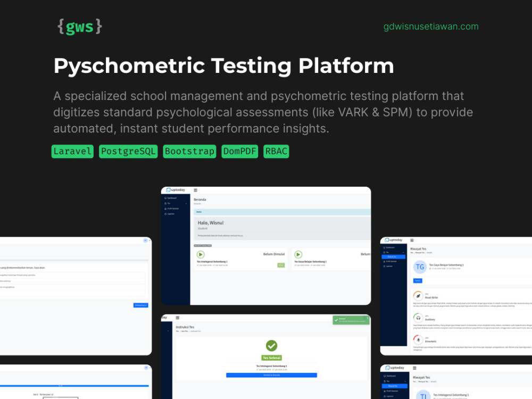Click the Kinestetic running person icon
Image resolution: width=532 pixels, height=399 pixels.
pyautogui.click(x=418, y=340)
